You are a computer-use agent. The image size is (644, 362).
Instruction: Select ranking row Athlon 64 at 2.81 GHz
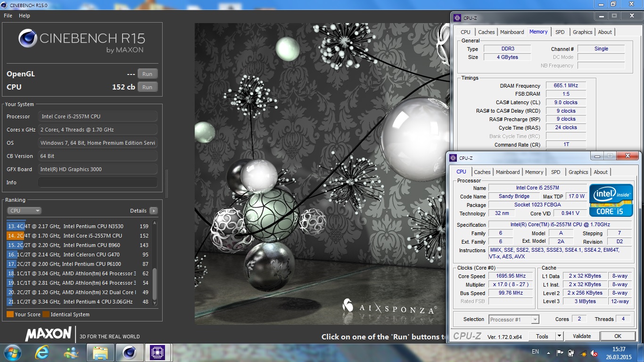point(78,283)
